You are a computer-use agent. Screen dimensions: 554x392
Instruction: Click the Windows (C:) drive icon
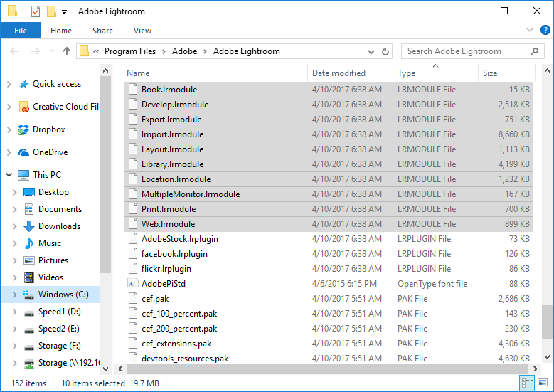point(29,295)
